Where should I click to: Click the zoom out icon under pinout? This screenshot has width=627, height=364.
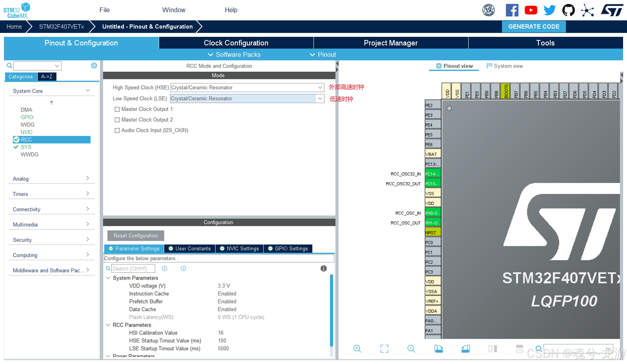(x=411, y=349)
